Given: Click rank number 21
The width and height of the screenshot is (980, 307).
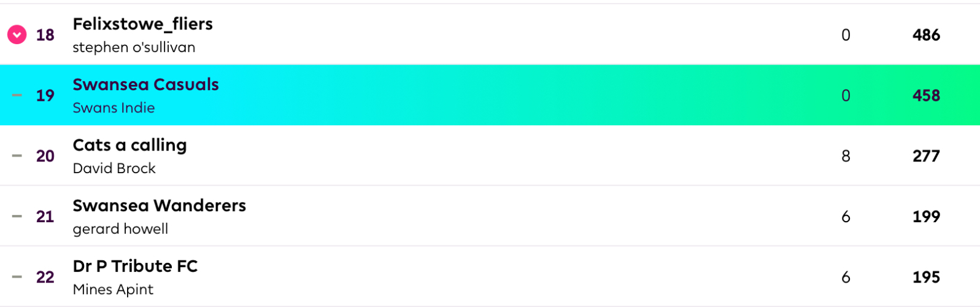Looking at the screenshot, I should 45,216.
